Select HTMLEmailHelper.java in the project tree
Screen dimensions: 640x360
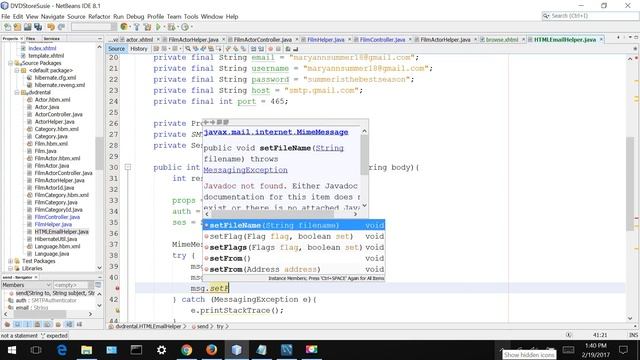click(x=61, y=232)
